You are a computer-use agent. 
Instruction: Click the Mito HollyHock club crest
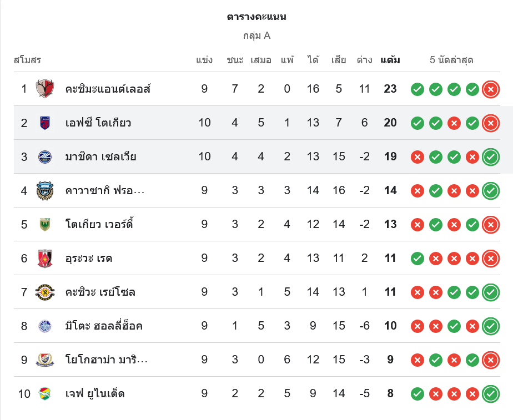(45, 326)
